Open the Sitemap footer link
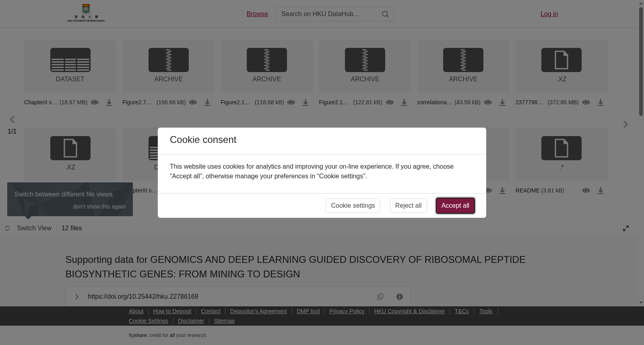The image size is (644, 345). coord(224,321)
